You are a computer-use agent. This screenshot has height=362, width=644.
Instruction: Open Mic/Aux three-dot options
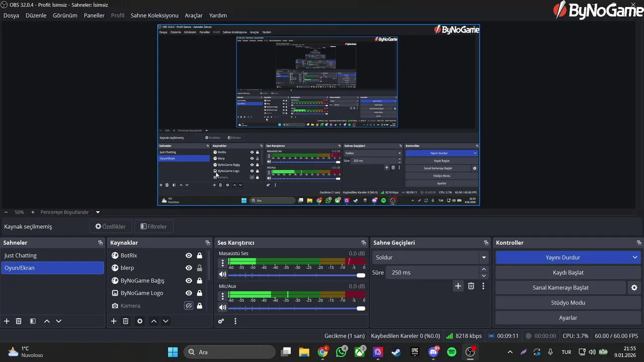point(223,296)
